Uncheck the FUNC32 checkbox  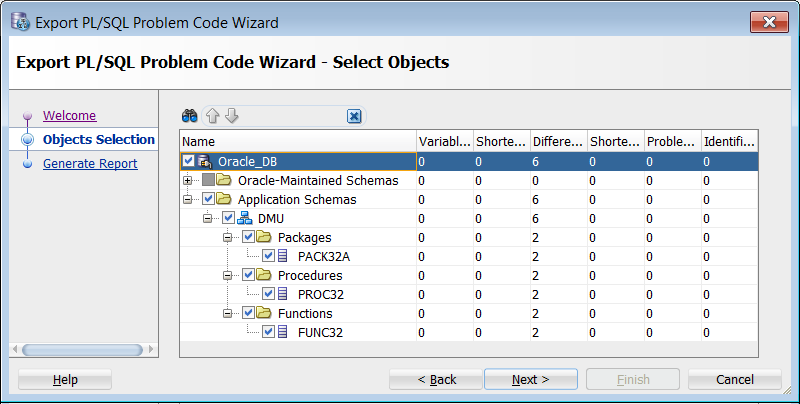pyautogui.click(x=268, y=332)
